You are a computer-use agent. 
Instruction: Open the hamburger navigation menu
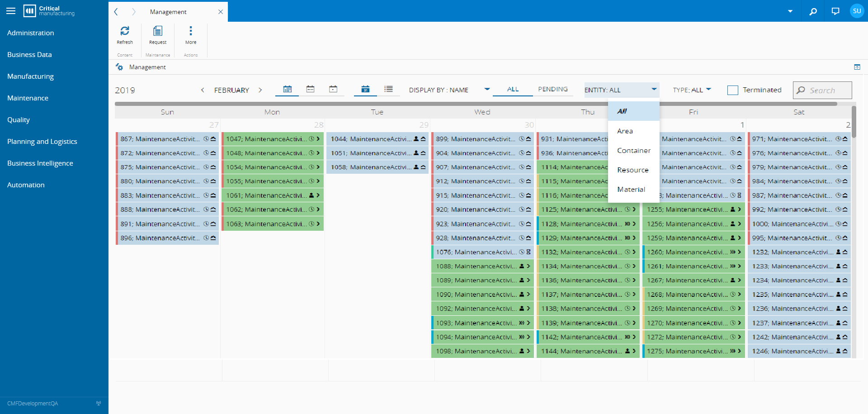[11, 11]
